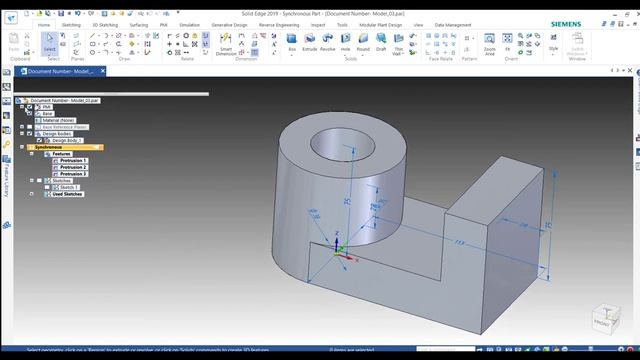Open the View ribbon tab
This screenshot has width=640, height=360.
click(x=418, y=25)
